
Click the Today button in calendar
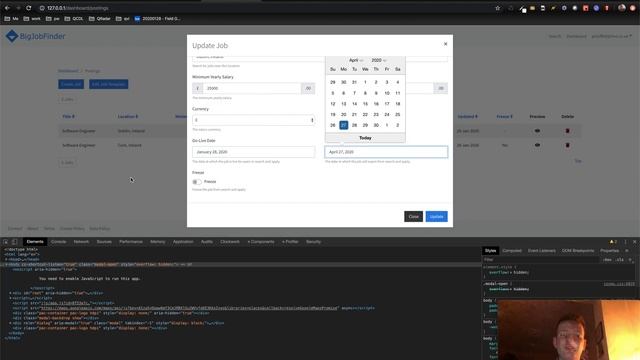click(365, 138)
